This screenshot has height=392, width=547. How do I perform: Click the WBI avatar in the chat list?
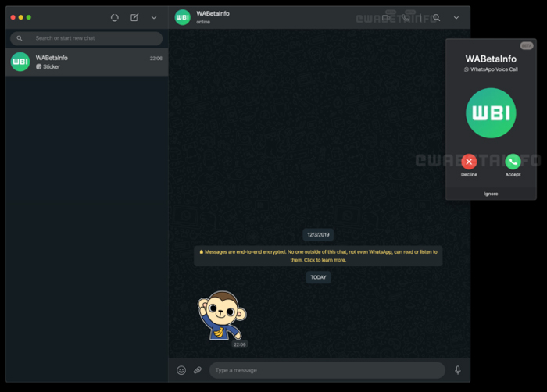pyautogui.click(x=20, y=62)
